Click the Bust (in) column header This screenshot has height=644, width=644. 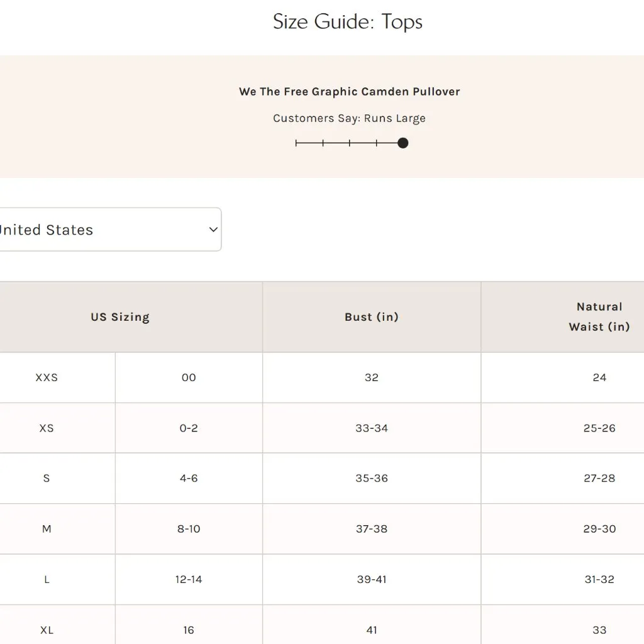[x=372, y=317]
